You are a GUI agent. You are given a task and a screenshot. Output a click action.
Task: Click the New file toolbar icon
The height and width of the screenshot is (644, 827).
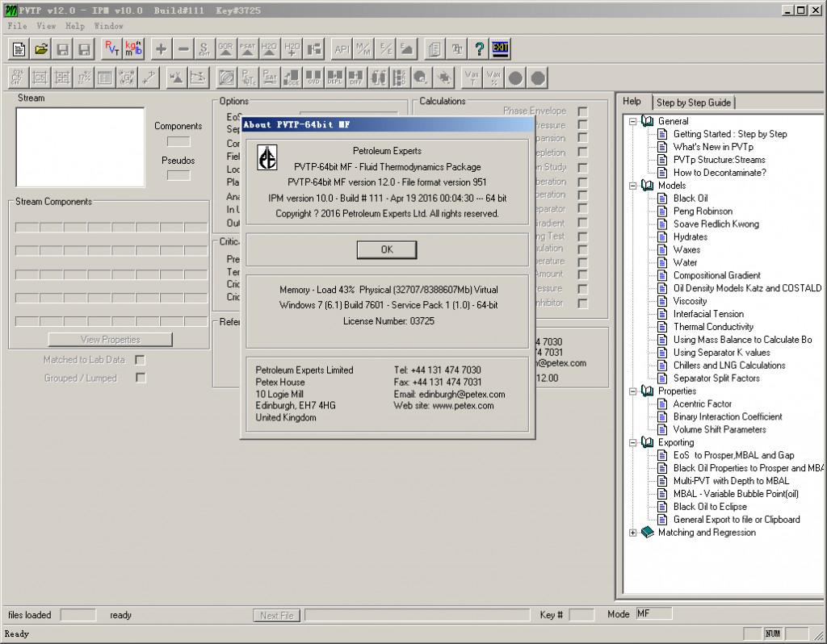tap(19, 49)
